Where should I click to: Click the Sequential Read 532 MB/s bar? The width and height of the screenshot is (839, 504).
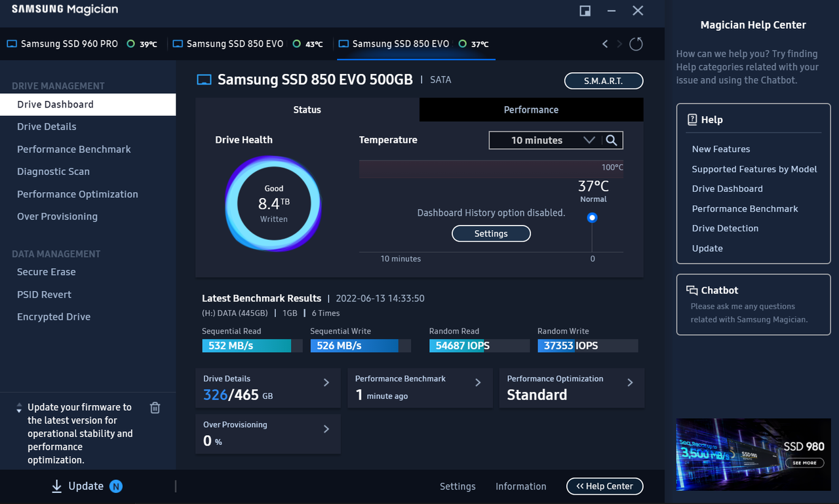click(x=252, y=345)
